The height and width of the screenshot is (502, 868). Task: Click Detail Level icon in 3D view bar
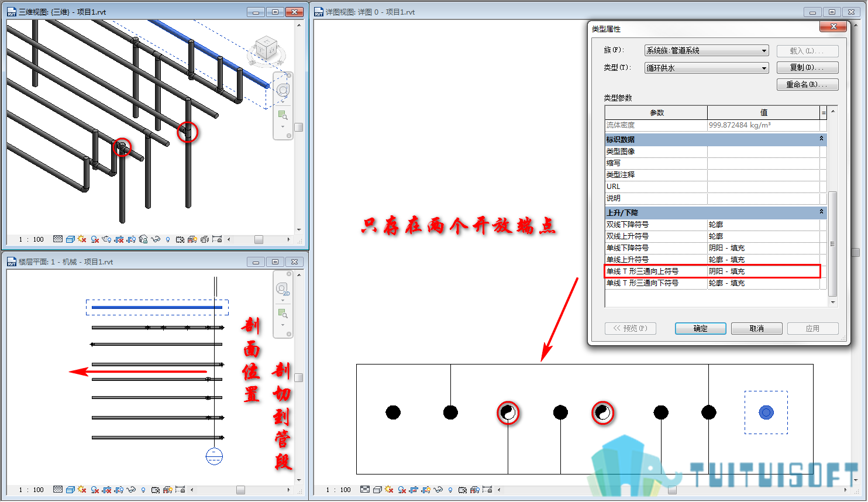[x=58, y=239]
